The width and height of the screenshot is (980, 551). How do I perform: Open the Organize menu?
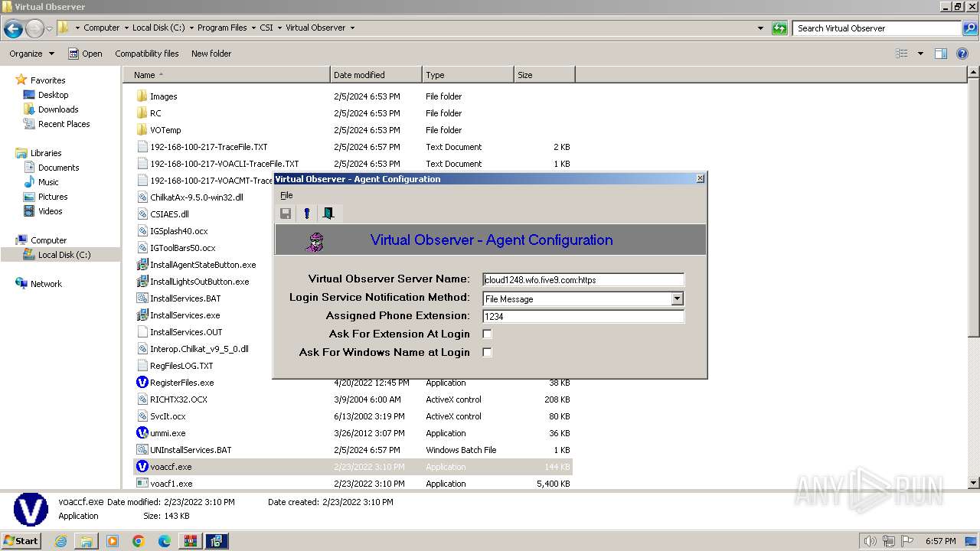tap(31, 54)
